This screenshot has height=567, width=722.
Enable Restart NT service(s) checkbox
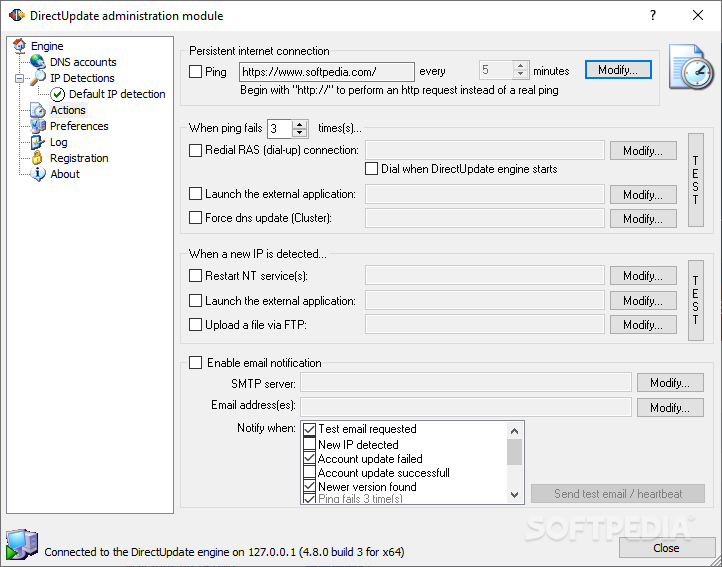195,275
